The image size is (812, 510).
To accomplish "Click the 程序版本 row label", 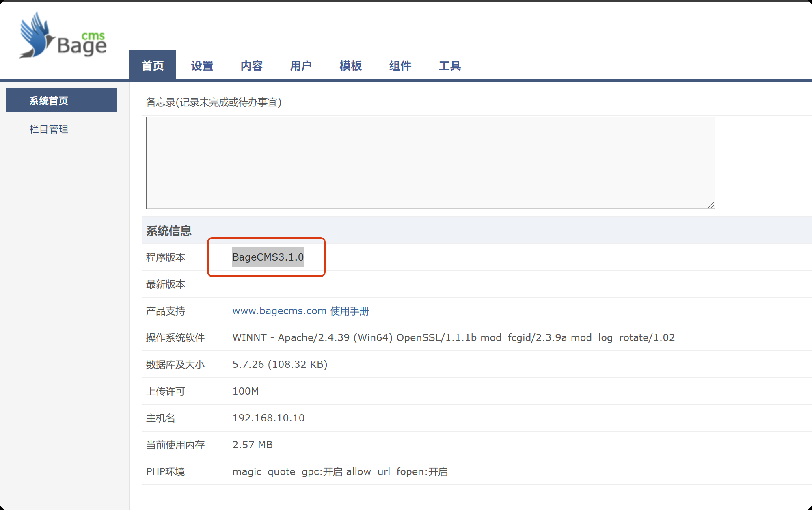I will [x=166, y=257].
